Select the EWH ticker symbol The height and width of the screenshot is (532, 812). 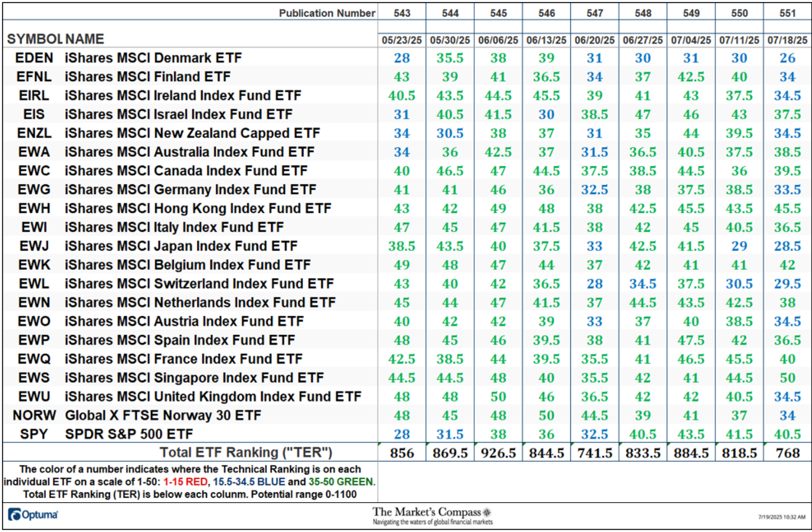(x=34, y=208)
